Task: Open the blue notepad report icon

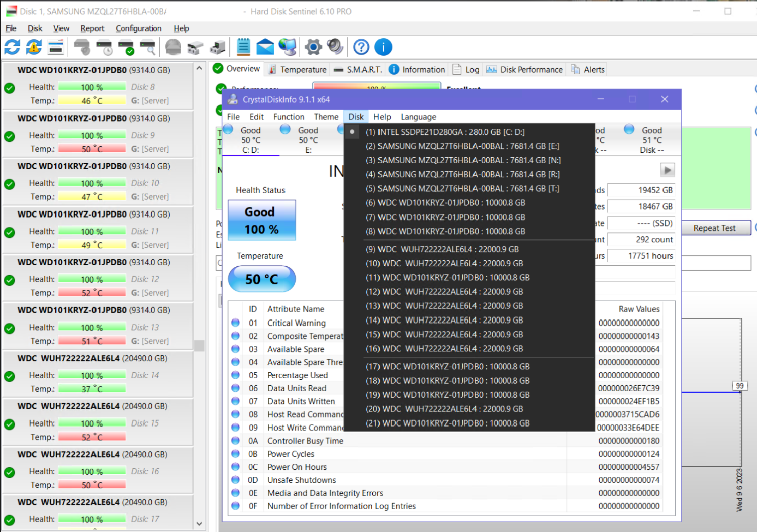Action: pos(243,47)
